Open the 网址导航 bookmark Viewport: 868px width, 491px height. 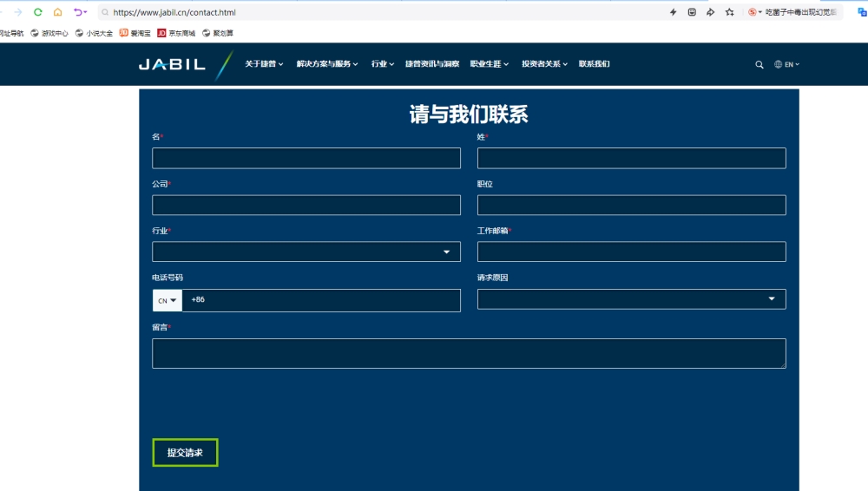11,33
